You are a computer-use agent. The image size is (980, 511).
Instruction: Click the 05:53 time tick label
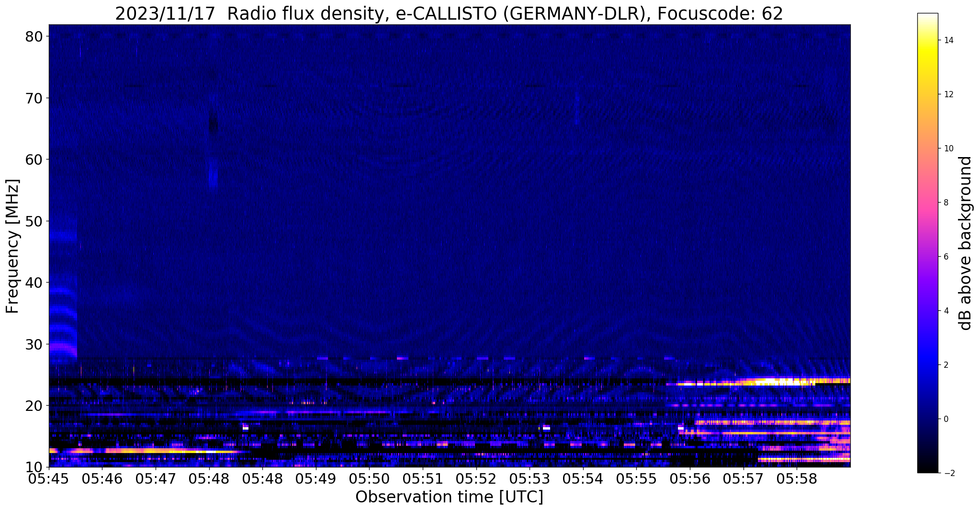click(529, 478)
